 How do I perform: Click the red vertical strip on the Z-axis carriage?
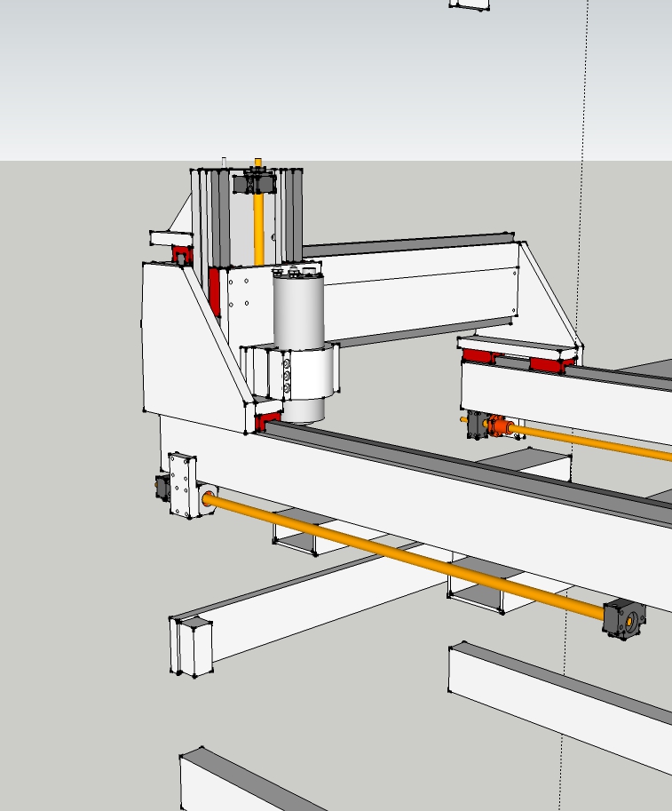coord(214,289)
